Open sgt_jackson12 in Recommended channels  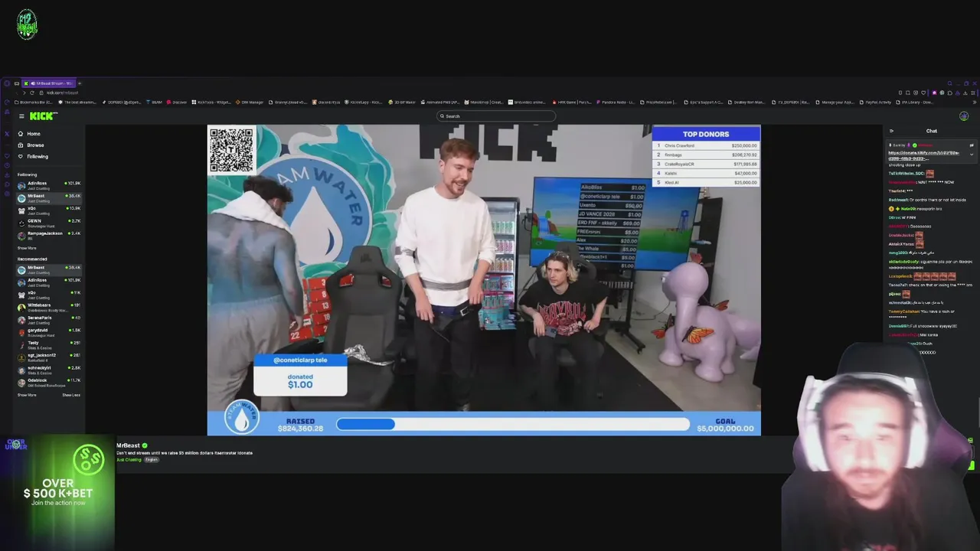(49, 357)
